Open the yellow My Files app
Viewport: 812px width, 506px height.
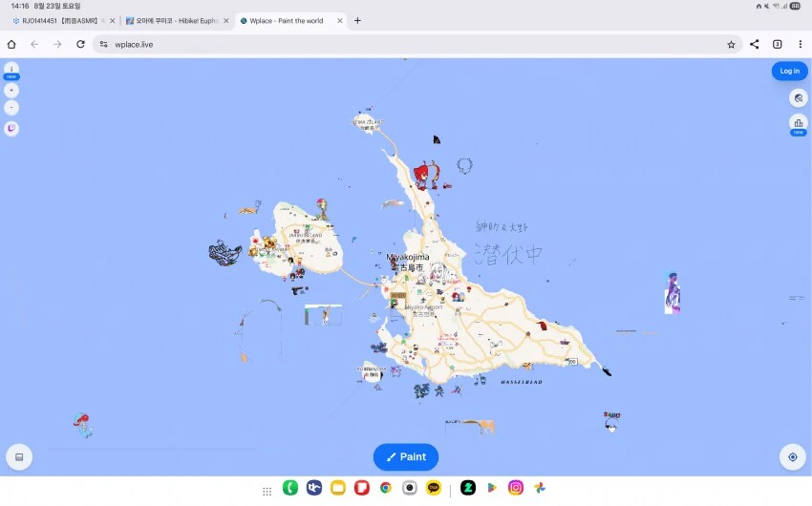point(337,487)
